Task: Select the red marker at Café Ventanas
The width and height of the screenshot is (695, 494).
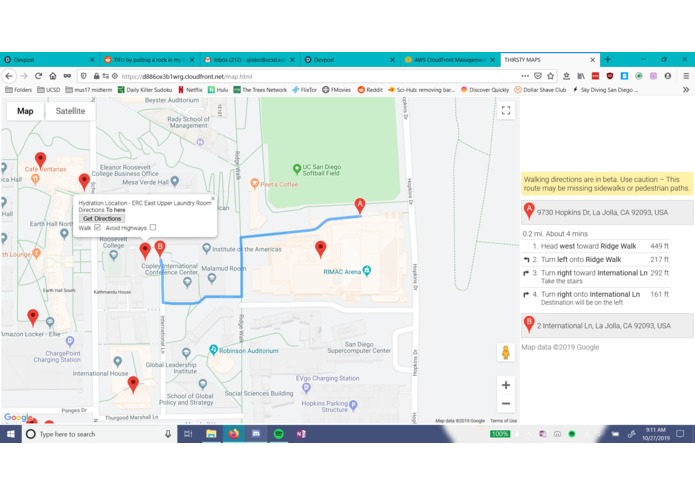Action: [x=40, y=160]
